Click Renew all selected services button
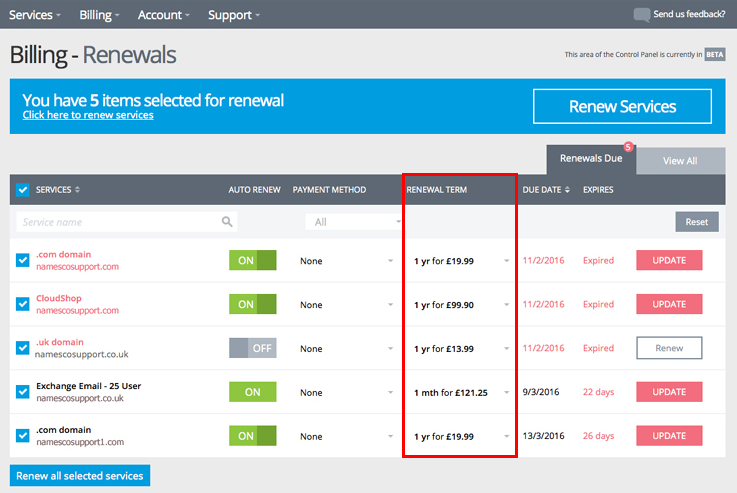This screenshot has width=737, height=493. (80, 476)
